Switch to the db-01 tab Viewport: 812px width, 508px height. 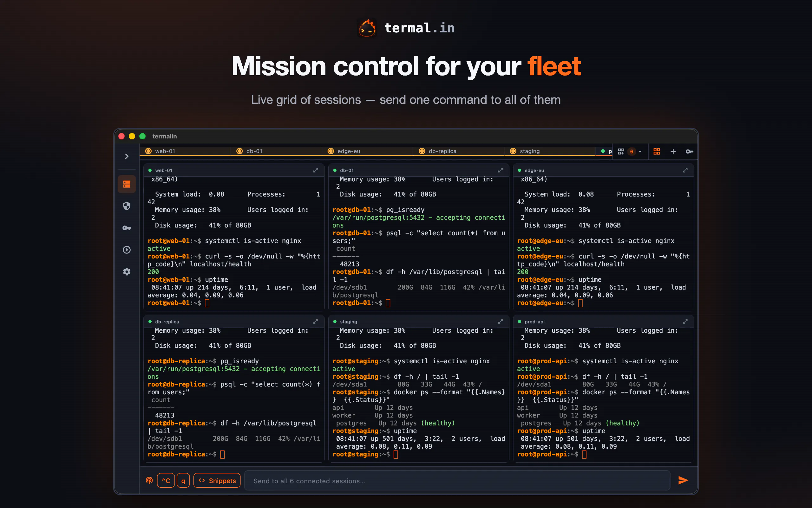[x=277, y=151]
